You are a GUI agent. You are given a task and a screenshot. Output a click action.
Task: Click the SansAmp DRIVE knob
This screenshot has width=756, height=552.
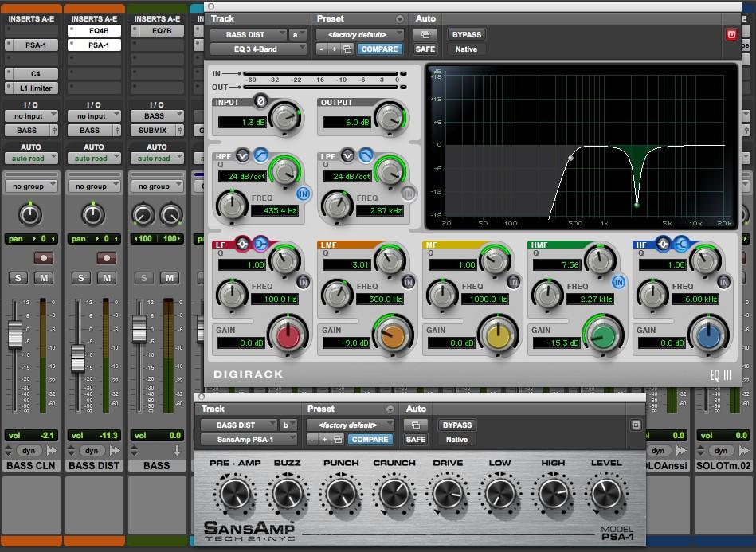click(448, 494)
